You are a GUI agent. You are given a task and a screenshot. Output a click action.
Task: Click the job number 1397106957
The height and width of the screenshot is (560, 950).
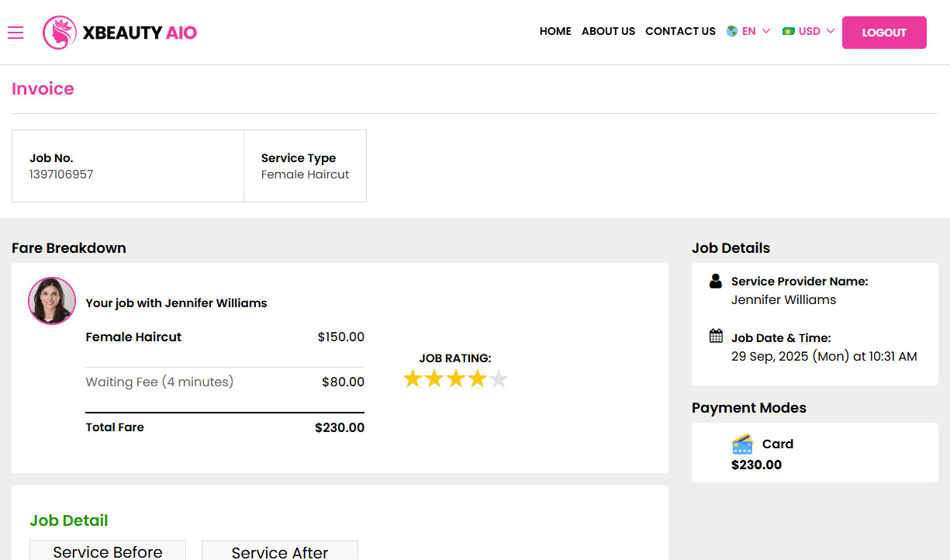point(61,175)
